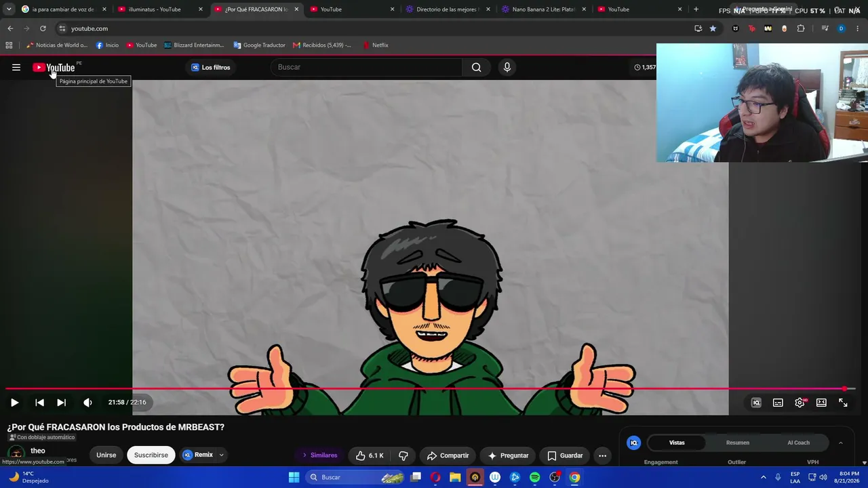Mute the video volume

[x=87, y=403]
